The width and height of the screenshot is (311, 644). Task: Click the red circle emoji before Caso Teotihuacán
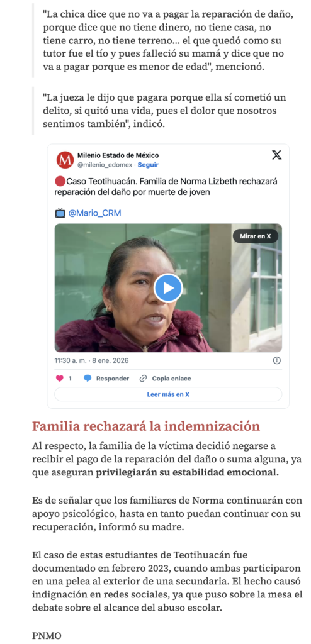point(60,181)
